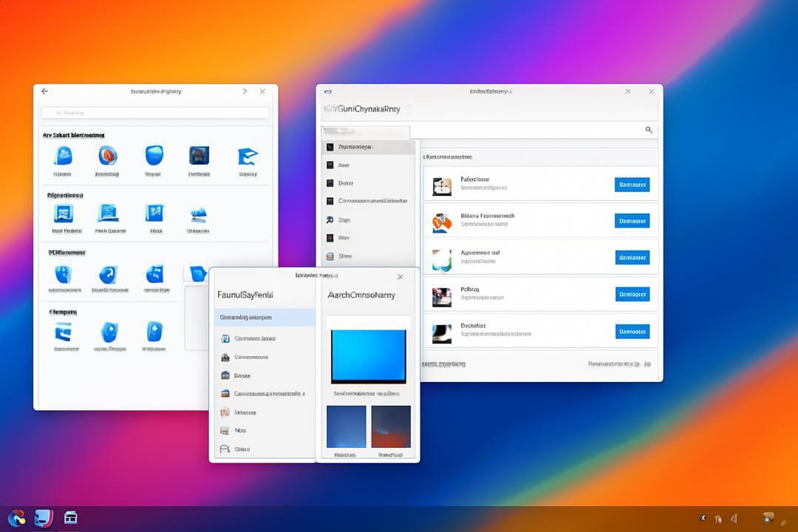798x532 pixels.
Task: Open the blue phone-card icon, last in the bottom row
Action: coord(154,332)
